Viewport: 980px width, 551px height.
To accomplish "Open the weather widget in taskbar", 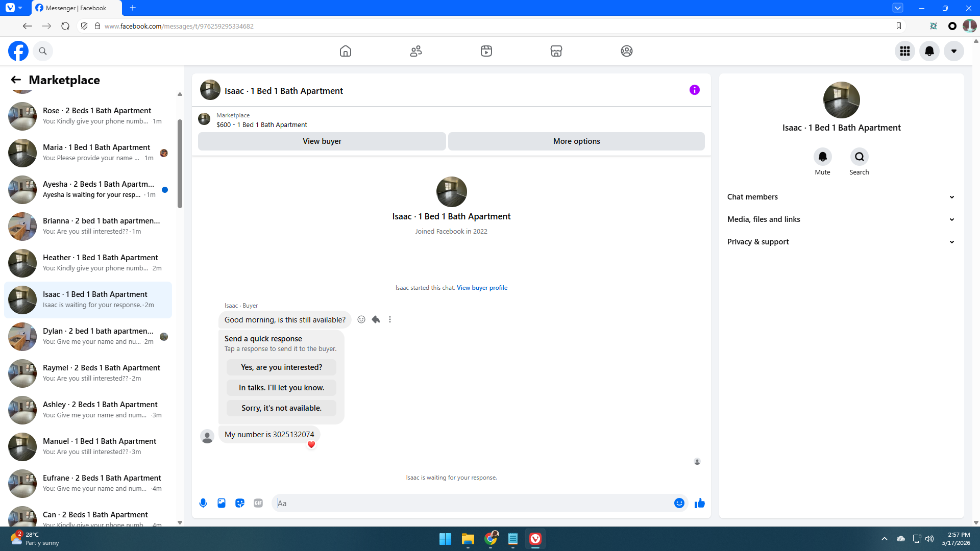I will [x=35, y=539].
